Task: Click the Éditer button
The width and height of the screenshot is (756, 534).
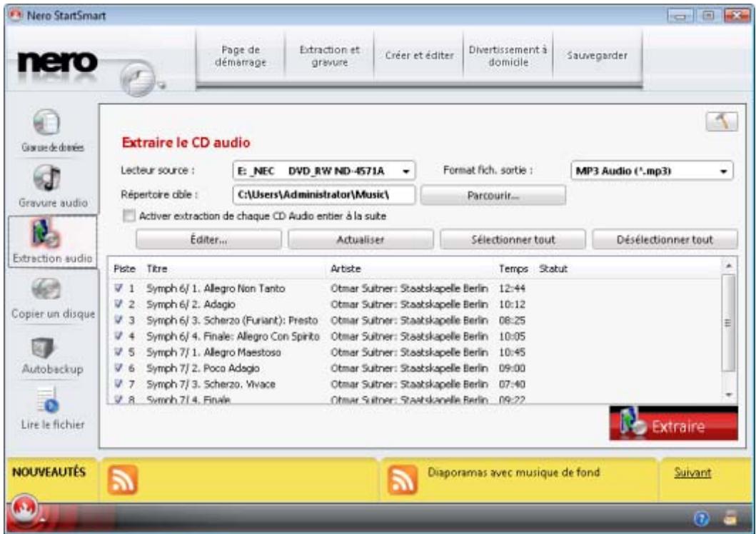Action: (208, 240)
